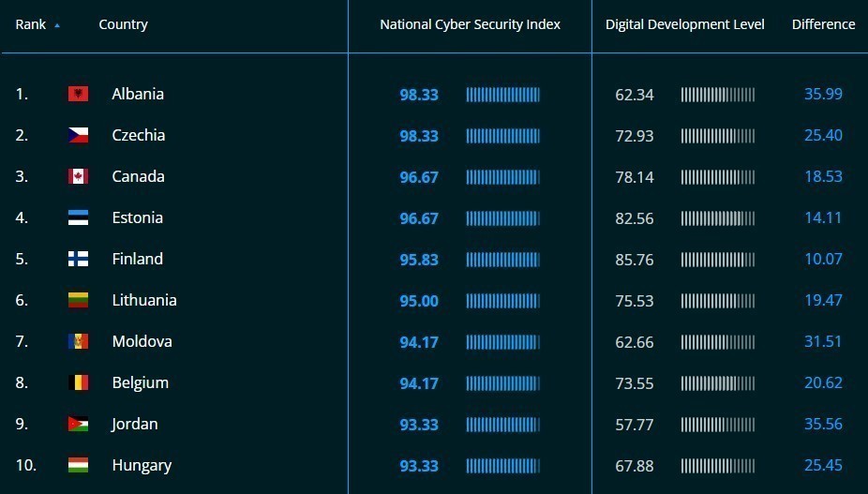868x494 pixels.
Task: Click the Hungary flag icon
Action: [78, 465]
